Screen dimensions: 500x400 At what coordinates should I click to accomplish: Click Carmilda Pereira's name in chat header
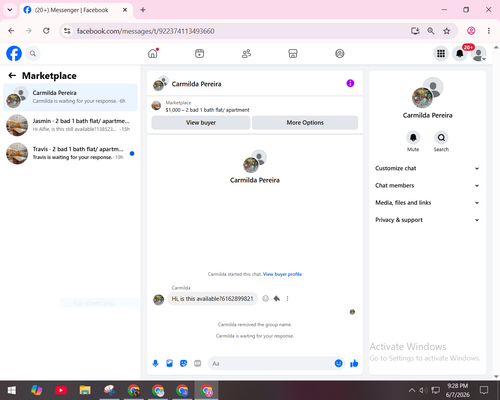tap(196, 84)
